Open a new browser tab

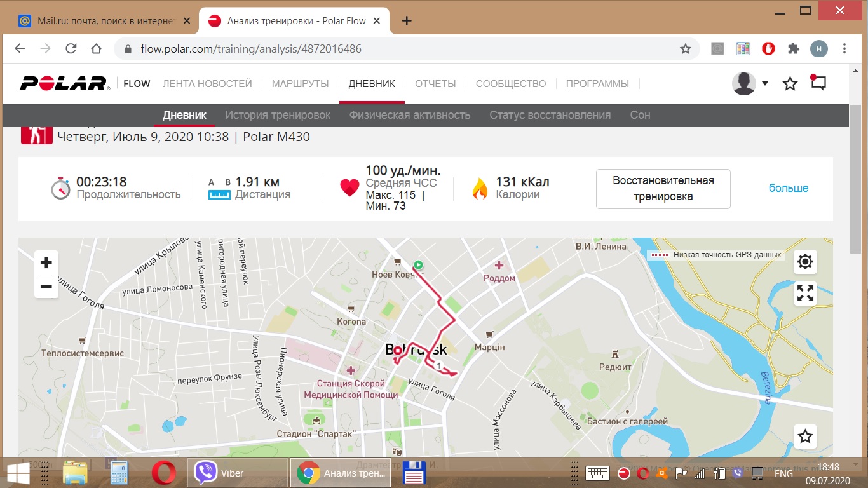(x=407, y=21)
